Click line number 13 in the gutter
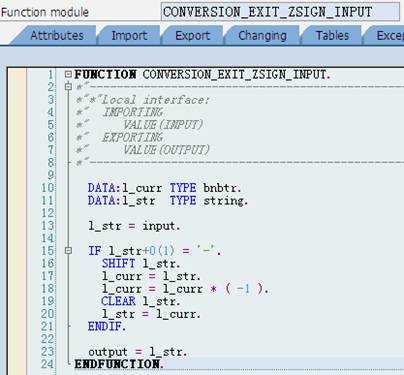 pos(47,226)
